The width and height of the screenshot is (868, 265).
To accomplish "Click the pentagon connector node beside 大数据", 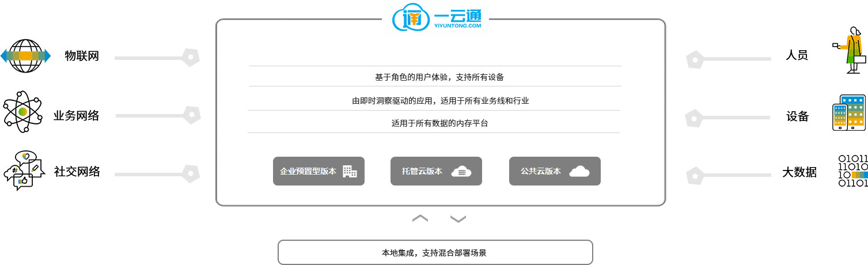I will coord(695,175).
